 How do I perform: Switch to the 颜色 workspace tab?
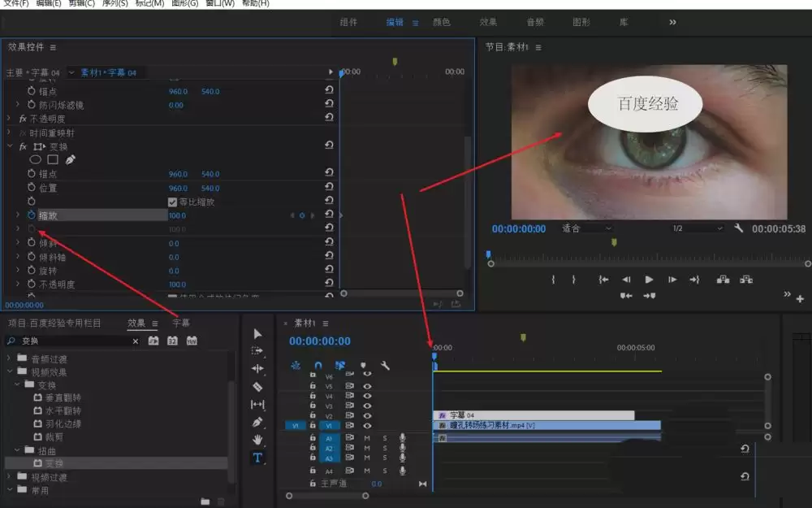coord(442,22)
